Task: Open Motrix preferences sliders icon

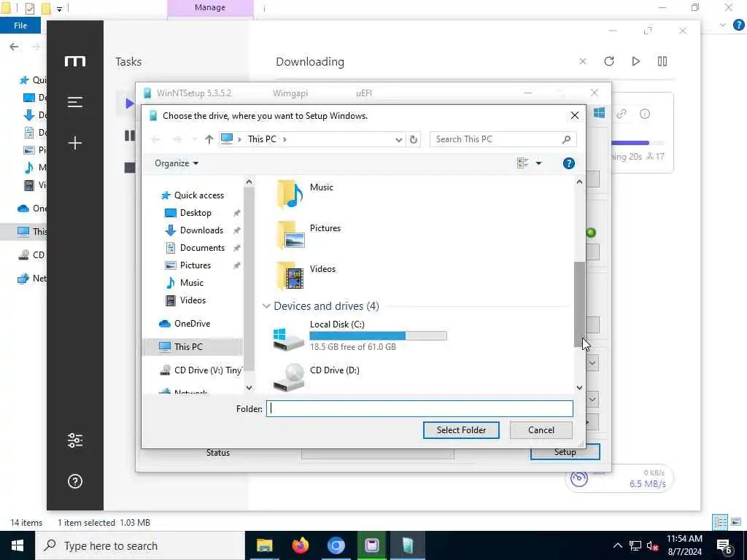Action: coord(75,440)
